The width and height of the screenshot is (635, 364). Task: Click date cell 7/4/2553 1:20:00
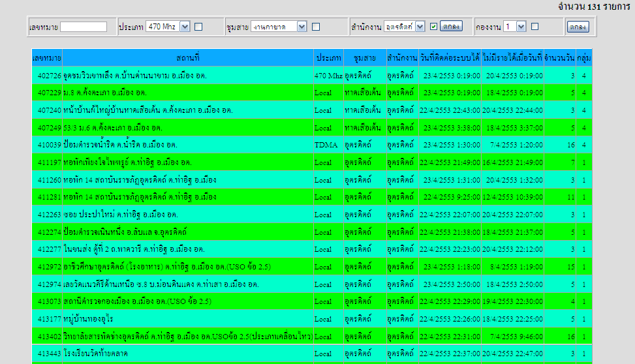[x=512, y=145]
